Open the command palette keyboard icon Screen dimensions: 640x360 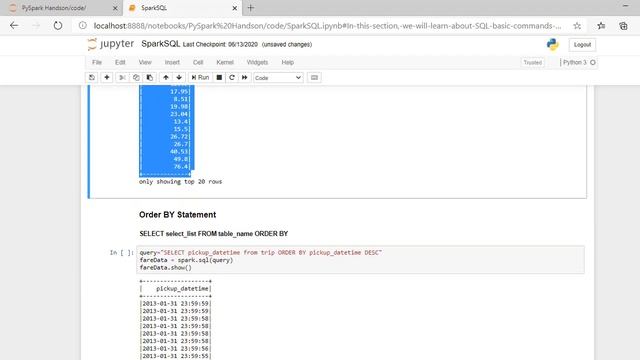314,78
